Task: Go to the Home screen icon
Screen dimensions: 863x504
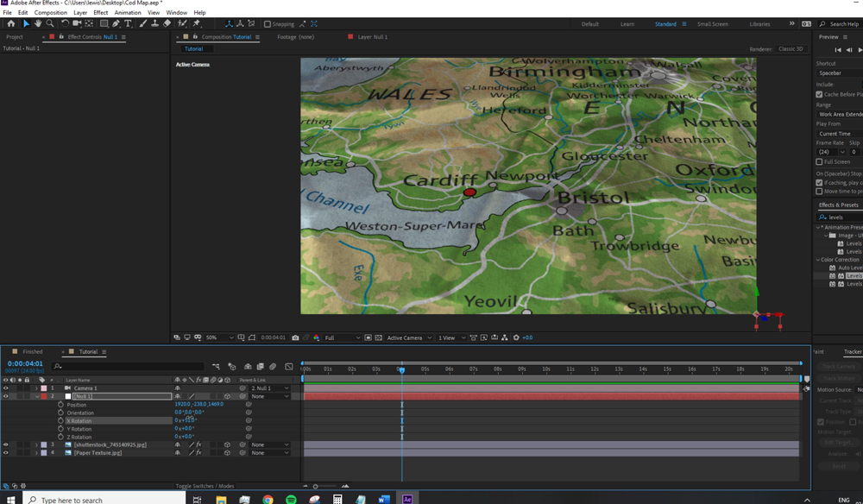Action: [x=11, y=23]
